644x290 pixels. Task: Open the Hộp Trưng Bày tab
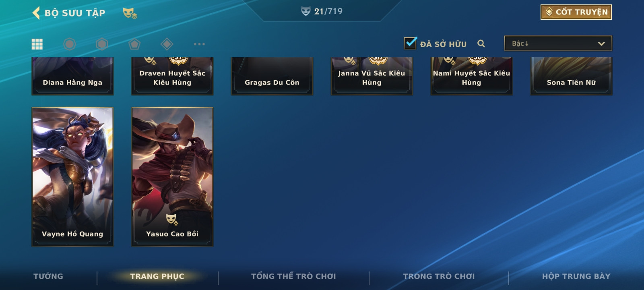pyautogui.click(x=576, y=276)
